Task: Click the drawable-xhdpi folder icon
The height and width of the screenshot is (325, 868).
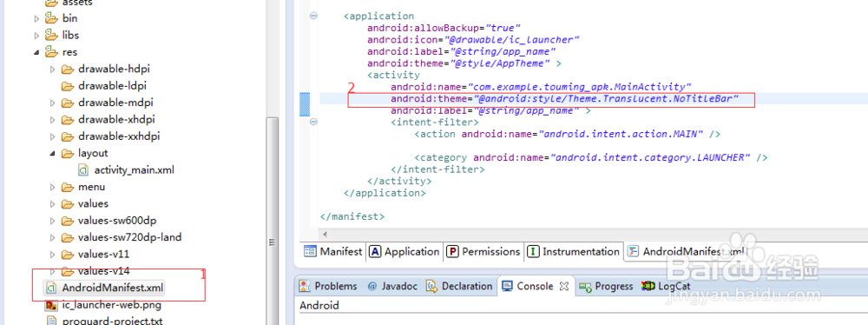Action: pos(68,120)
